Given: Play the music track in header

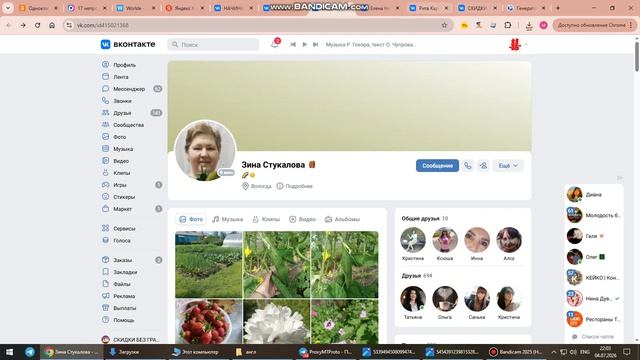Looking at the screenshot, I should point(304,44).
